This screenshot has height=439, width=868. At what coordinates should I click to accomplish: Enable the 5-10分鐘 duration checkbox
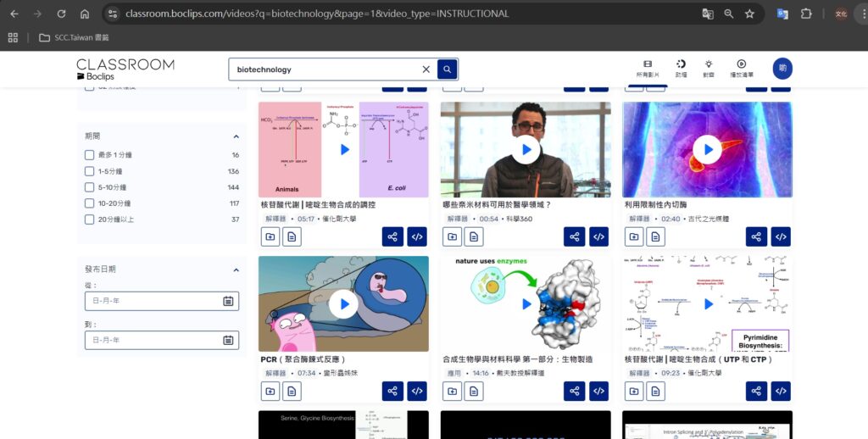(90, 187)
